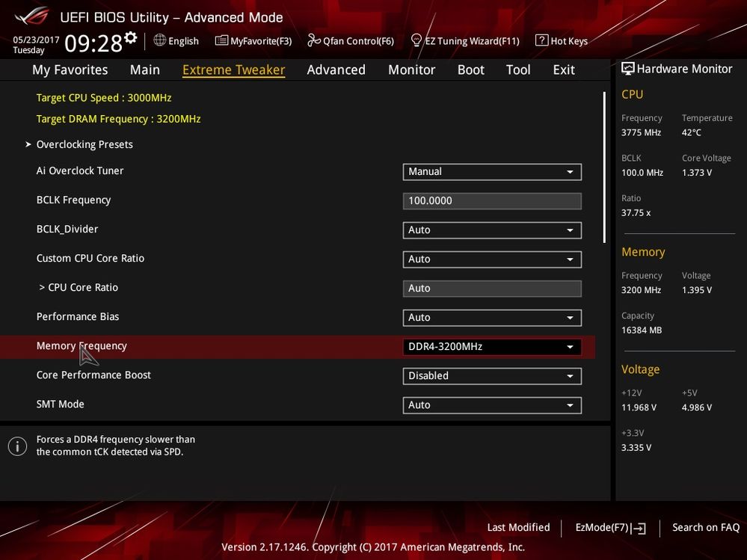
Task: Open Qfan Control(F6)
Action: point(351,41)
